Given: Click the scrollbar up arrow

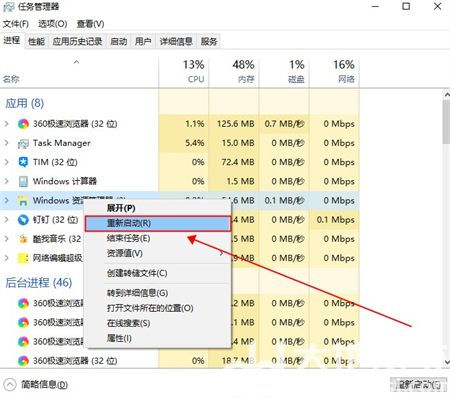Looking at the screenshot, I should point(446,95).
